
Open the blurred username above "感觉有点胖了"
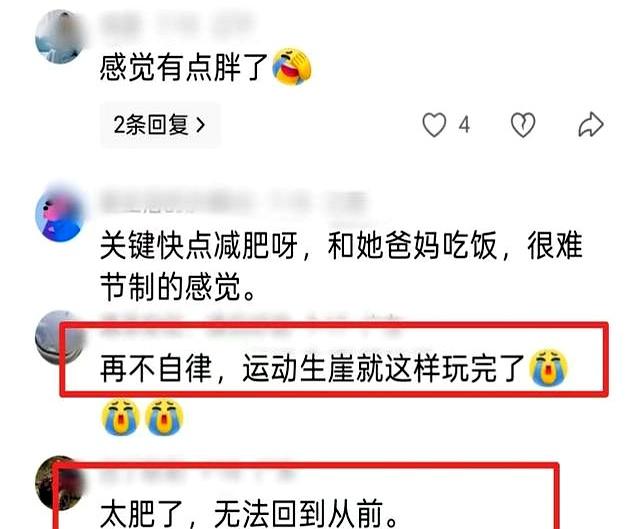tap(176, 25)
